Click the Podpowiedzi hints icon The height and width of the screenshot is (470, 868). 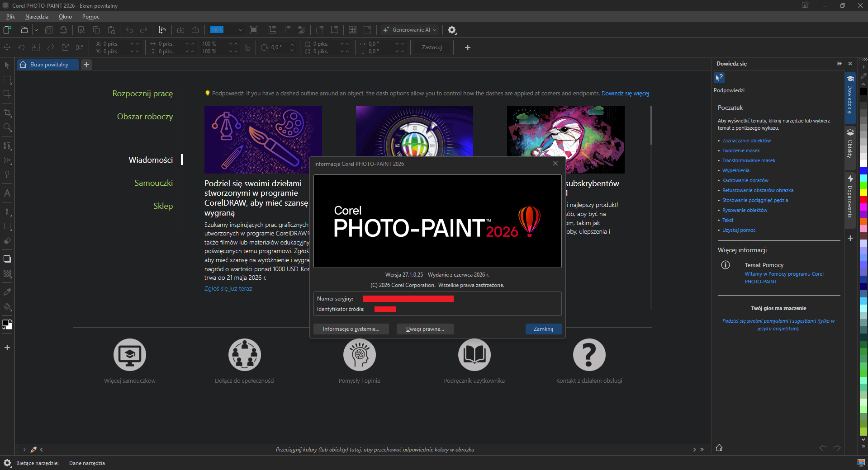(719, 78)
